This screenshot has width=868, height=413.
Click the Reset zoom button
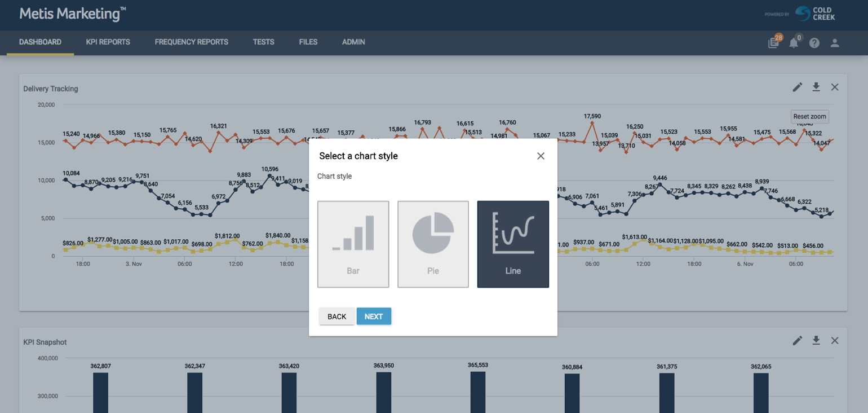click(x=810, y=117)
